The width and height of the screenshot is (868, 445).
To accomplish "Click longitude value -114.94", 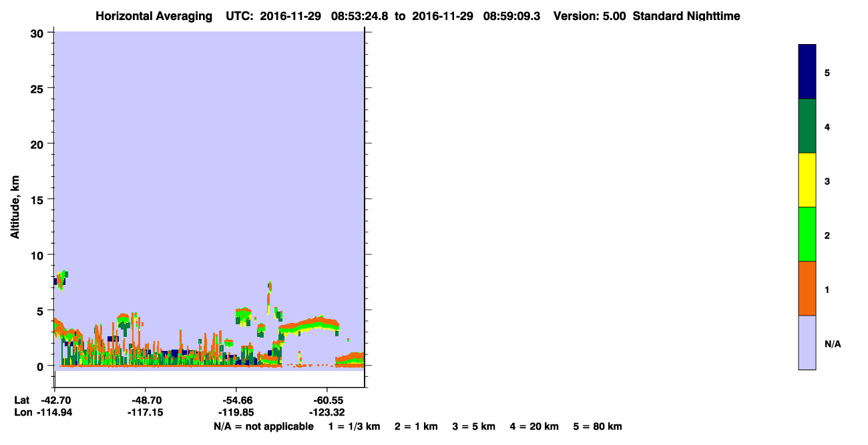I will (55, 412).
